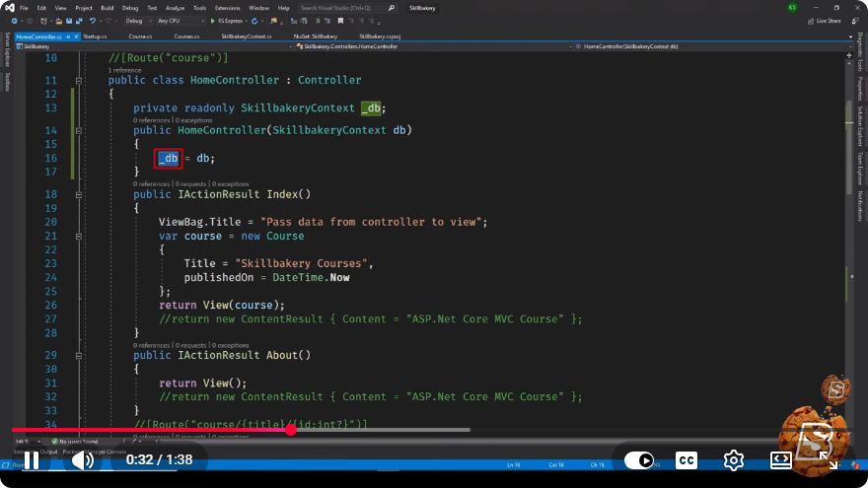Seek video using red progress bar handle

[x=291, y=430]
